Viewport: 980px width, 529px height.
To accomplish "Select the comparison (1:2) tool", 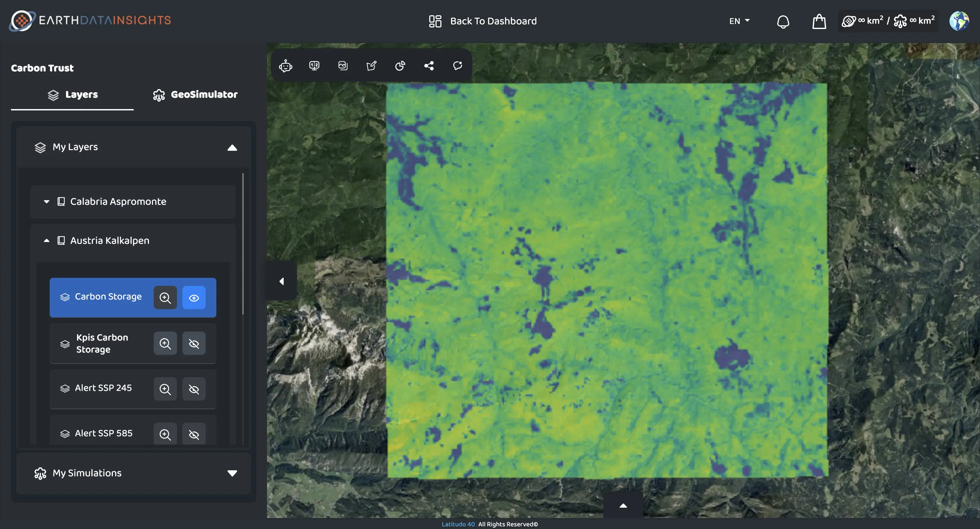I will [x=314, y=65].
